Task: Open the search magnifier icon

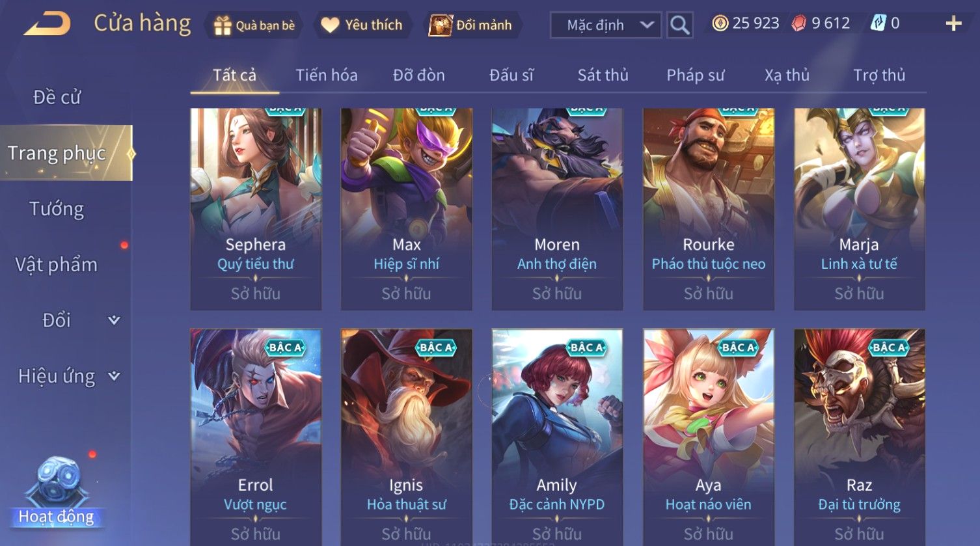Action: coord(680,25)
